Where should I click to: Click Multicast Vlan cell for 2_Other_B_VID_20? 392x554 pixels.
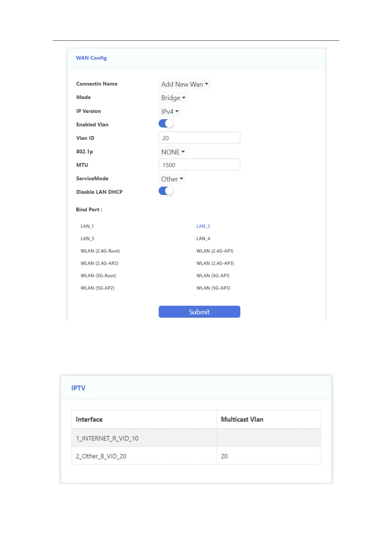click(268, 456)
